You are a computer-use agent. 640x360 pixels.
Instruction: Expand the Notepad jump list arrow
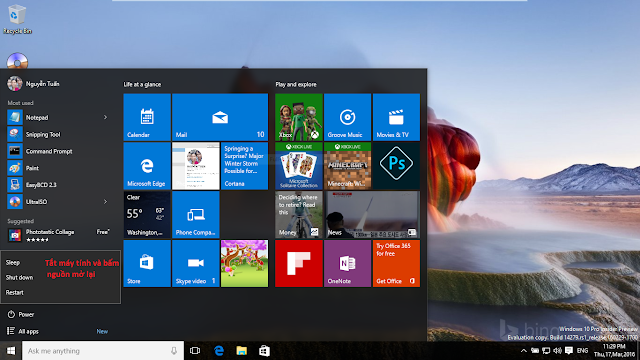105,118
